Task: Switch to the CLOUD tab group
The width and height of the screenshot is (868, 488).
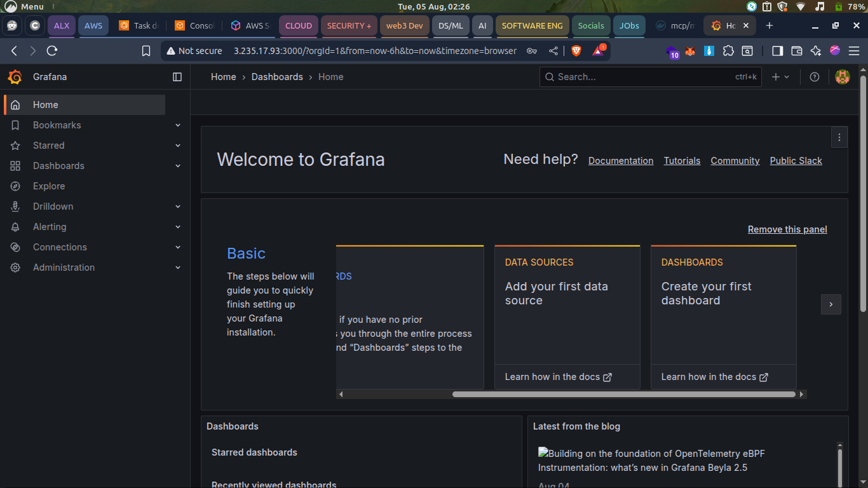Action: [x=299, y=26]
